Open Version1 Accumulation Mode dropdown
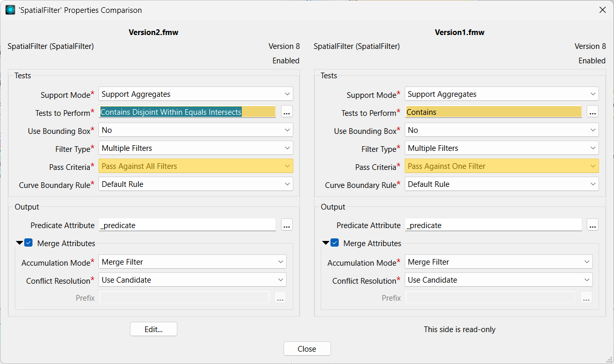The height and width of the screenshot is (364, 614). 499,262
